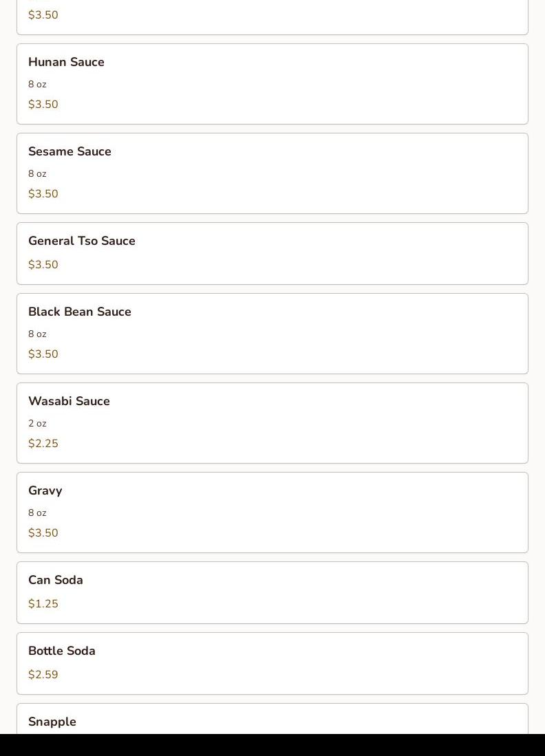Open the Bottle Soda item card
This screenshot has height=756, width=545.
(x=272, y=663)
